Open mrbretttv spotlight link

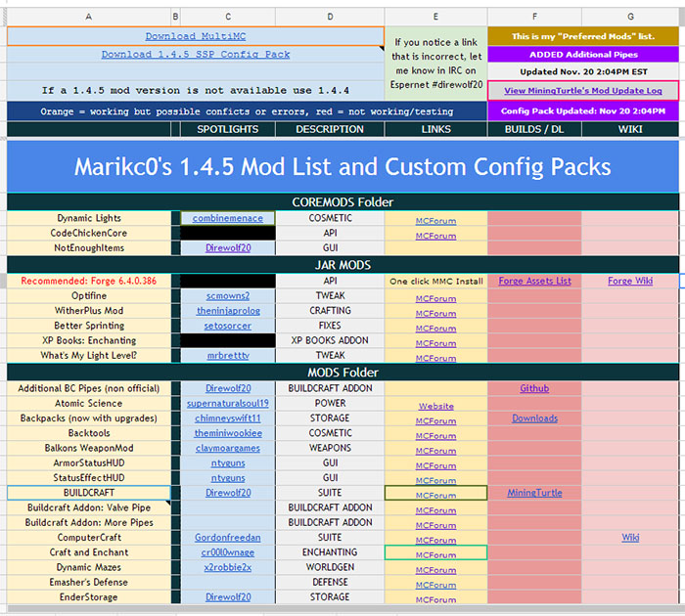tap(228, 355)
